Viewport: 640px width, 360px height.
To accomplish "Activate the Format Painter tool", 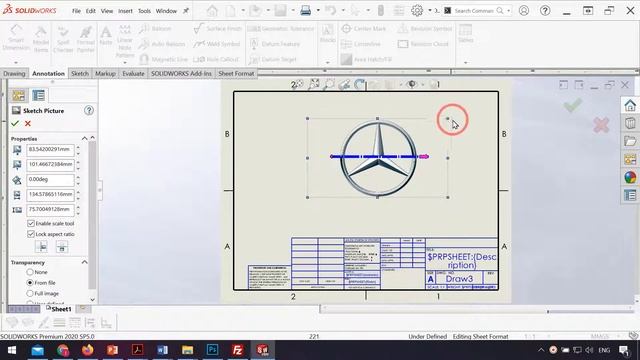I will [x=86, y=39].
